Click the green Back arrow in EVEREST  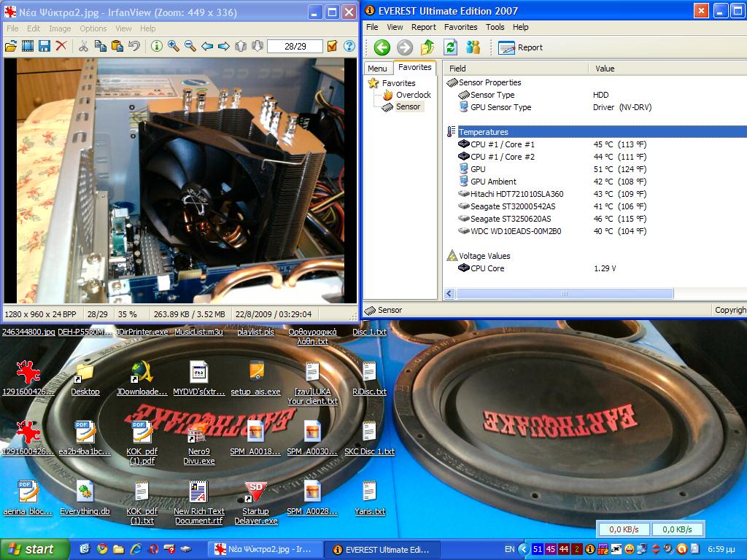coord(382,47)
